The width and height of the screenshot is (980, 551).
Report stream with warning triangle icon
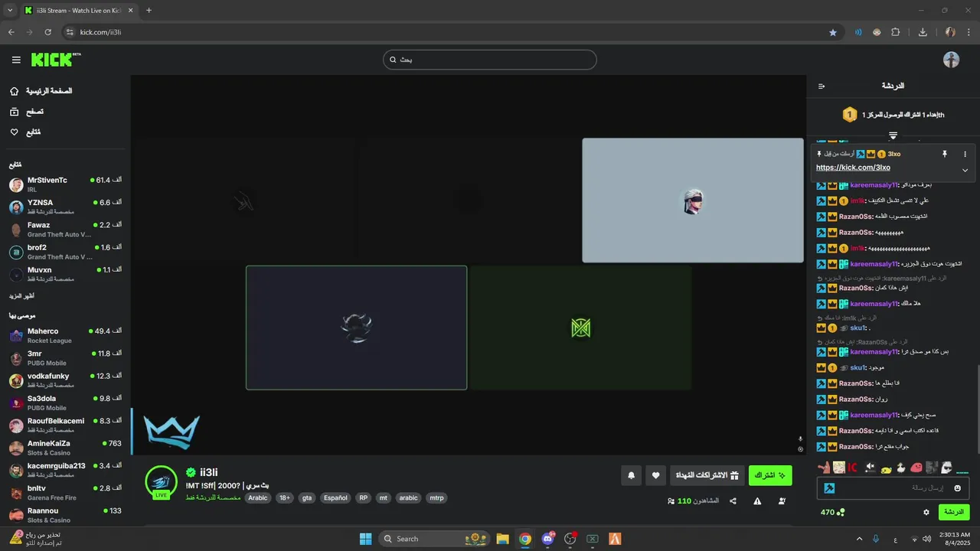pyautogui.click(x=757, y=501)
